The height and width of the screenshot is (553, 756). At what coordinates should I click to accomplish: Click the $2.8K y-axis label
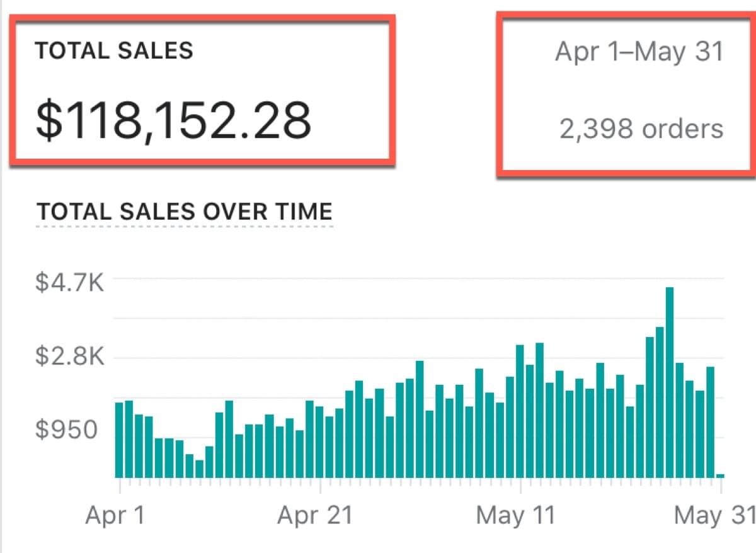[x=69, y=357]
